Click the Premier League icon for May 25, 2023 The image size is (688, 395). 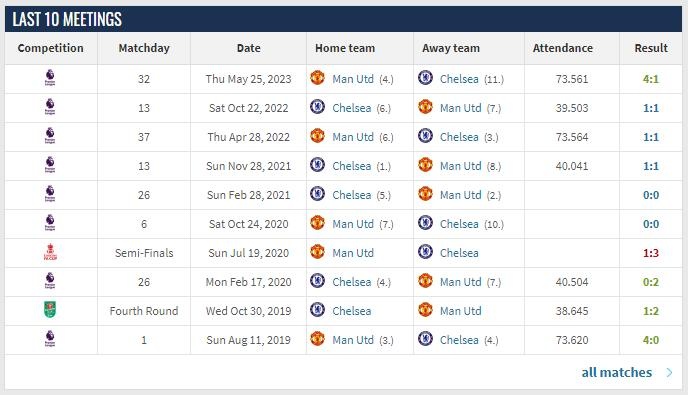(x=50, y=78)
